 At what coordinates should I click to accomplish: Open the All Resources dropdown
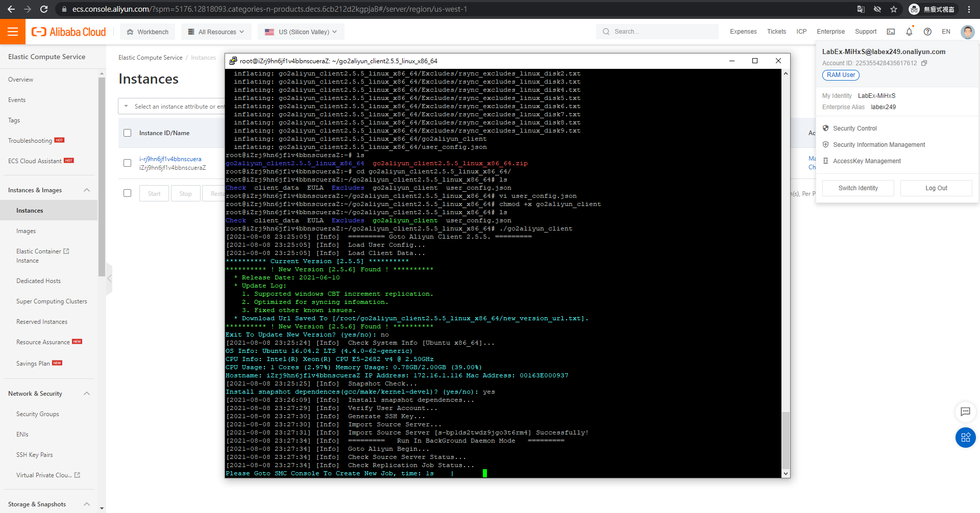tap(216, 32)
